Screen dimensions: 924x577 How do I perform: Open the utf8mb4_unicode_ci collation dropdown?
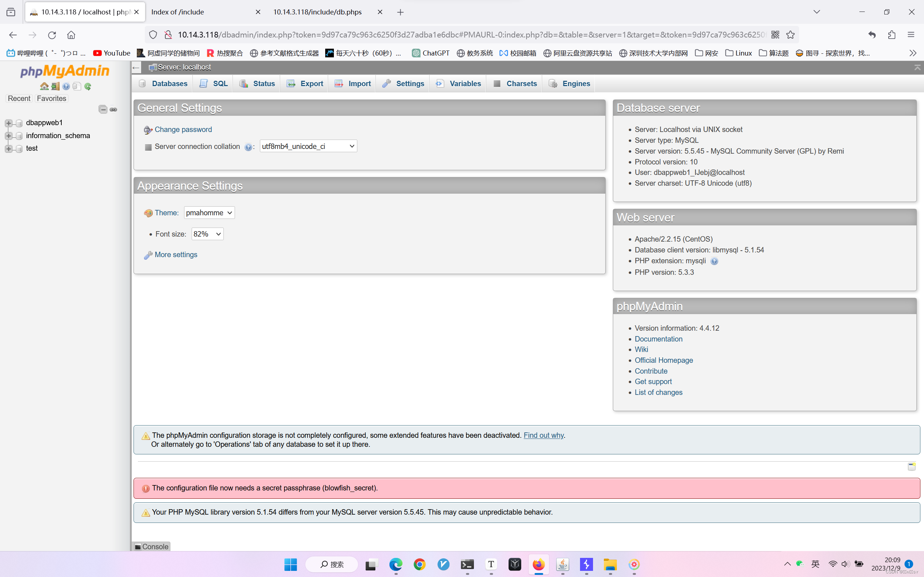(308, 146)
